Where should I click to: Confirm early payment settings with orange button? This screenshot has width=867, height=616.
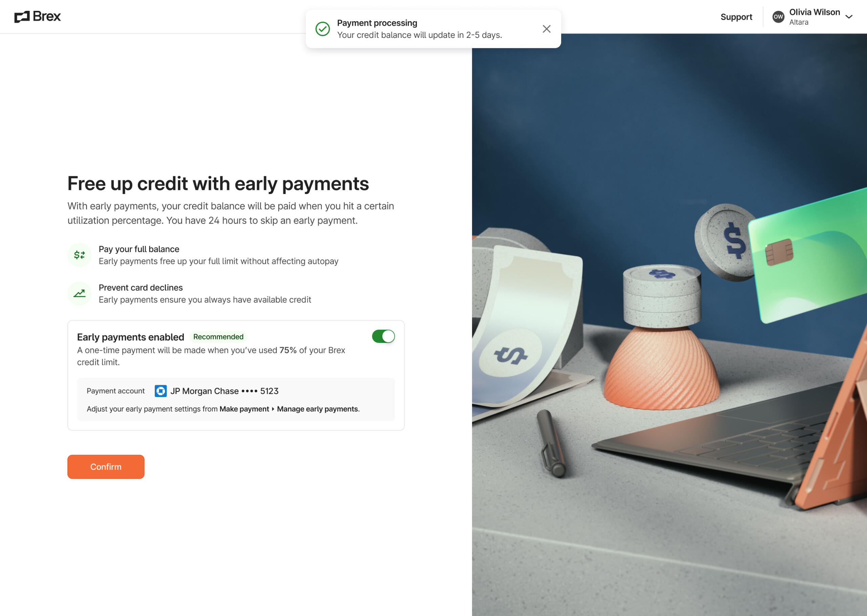click(106, 466)
